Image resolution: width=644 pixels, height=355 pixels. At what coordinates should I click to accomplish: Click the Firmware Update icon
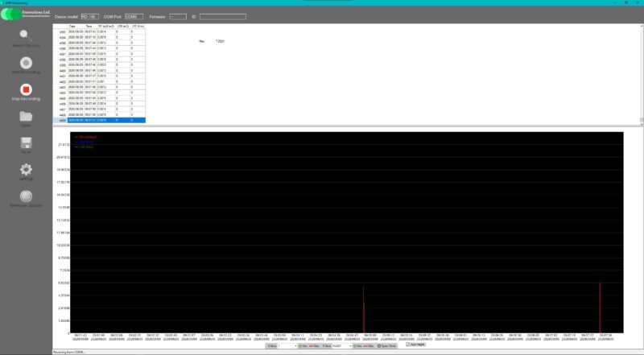point(26,196)
